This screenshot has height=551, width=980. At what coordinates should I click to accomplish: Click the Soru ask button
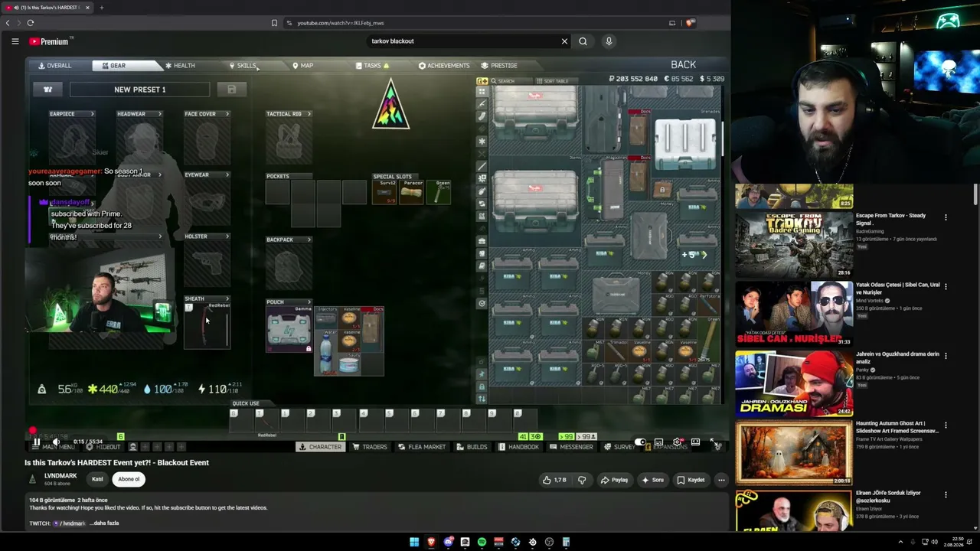(x=653, y=480)
